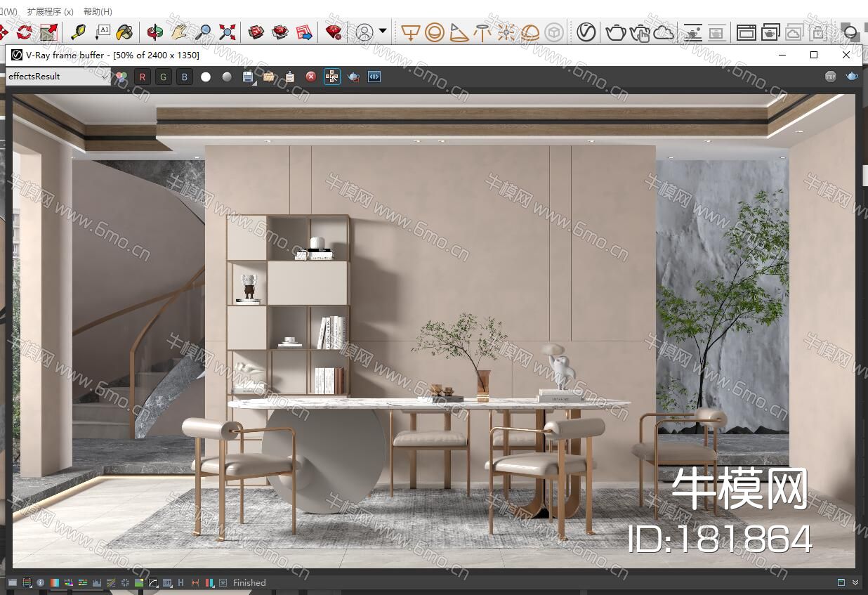Open the 帮助(H) menu
This screenshot has height=595, width=868.
click(98, 11)
